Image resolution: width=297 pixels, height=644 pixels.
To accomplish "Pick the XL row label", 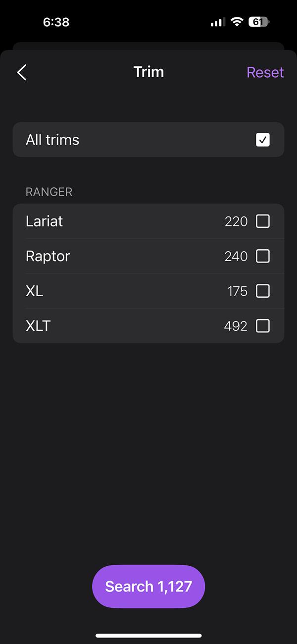I will point(34,291).
